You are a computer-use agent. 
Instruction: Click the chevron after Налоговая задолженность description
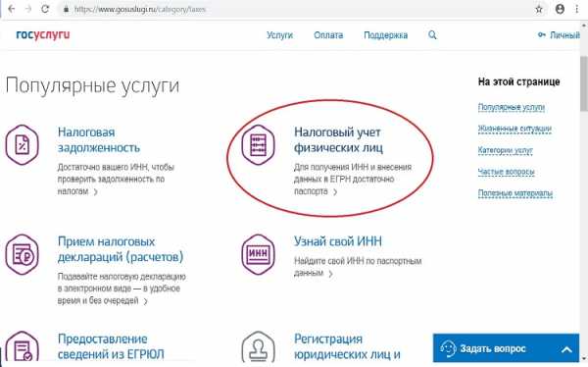coord(96,192)
